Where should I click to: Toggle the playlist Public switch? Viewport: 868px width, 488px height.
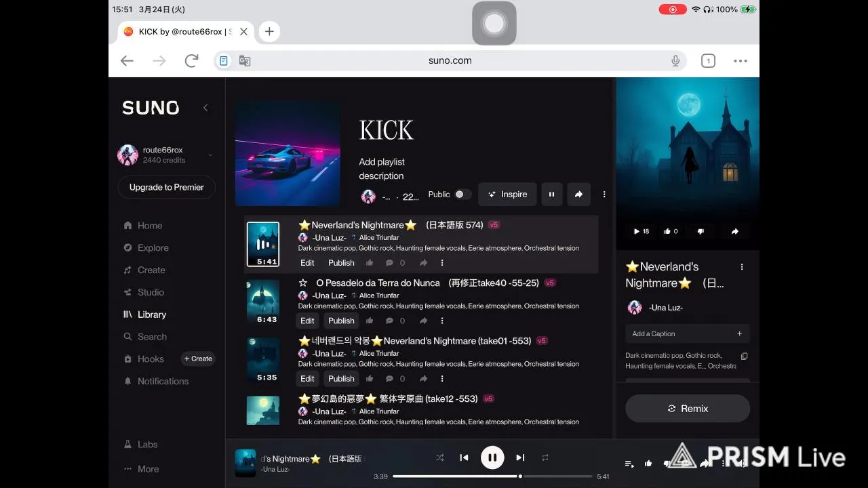462,195
